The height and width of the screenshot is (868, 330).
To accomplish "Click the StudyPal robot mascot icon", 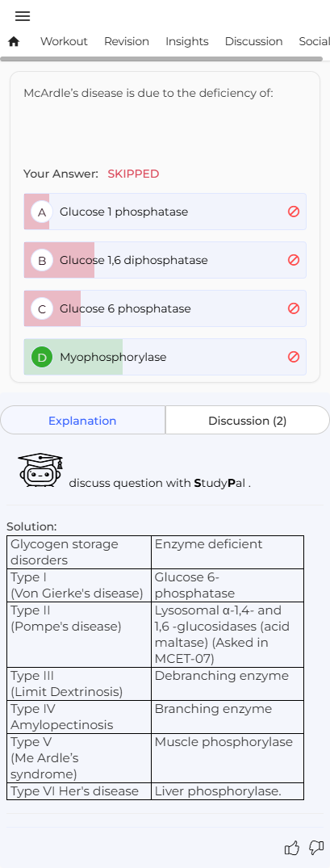I will [40, 470].
